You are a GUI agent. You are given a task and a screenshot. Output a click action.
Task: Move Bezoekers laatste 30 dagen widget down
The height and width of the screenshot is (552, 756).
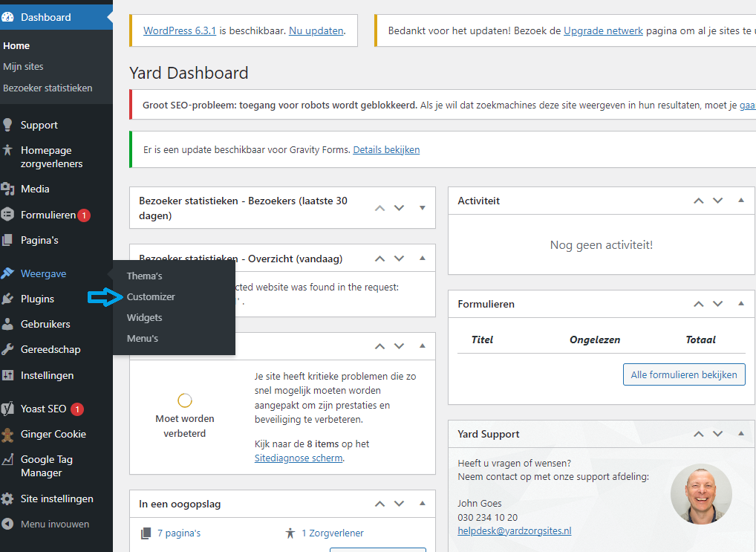(x=400, y=208)
